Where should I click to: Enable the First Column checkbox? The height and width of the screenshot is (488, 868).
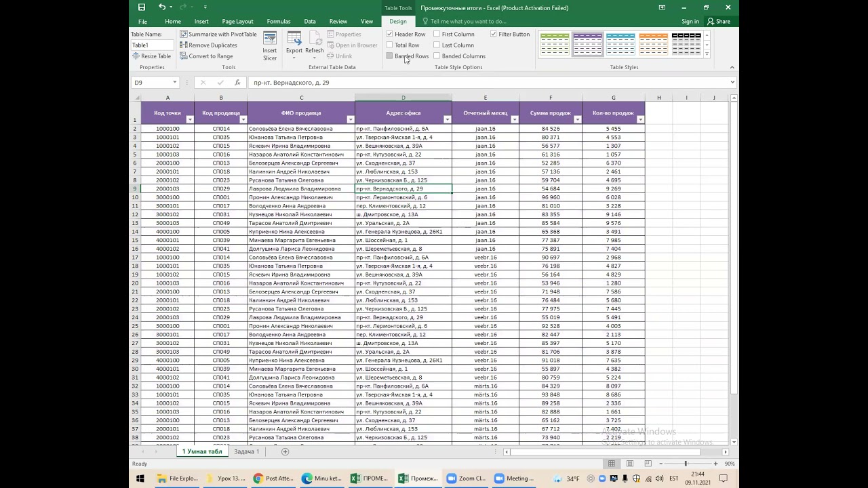(437, 34)
